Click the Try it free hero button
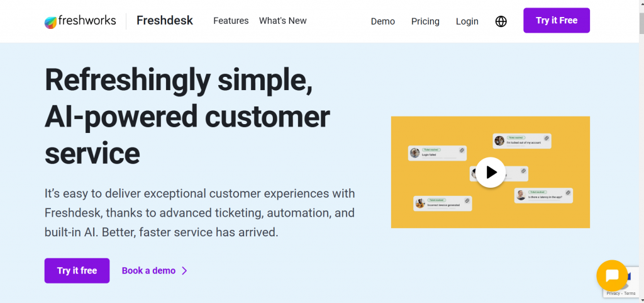Viewport: 644px width, 303px height. click(77, 270)
